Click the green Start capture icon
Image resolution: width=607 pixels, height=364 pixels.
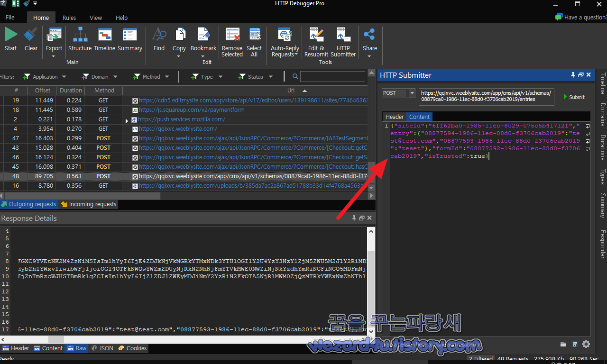10,35
